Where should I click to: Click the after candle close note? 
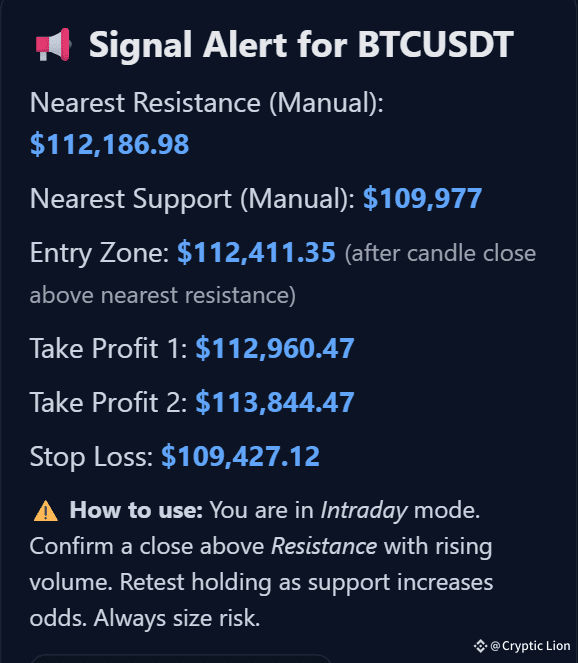click(283, 274)
